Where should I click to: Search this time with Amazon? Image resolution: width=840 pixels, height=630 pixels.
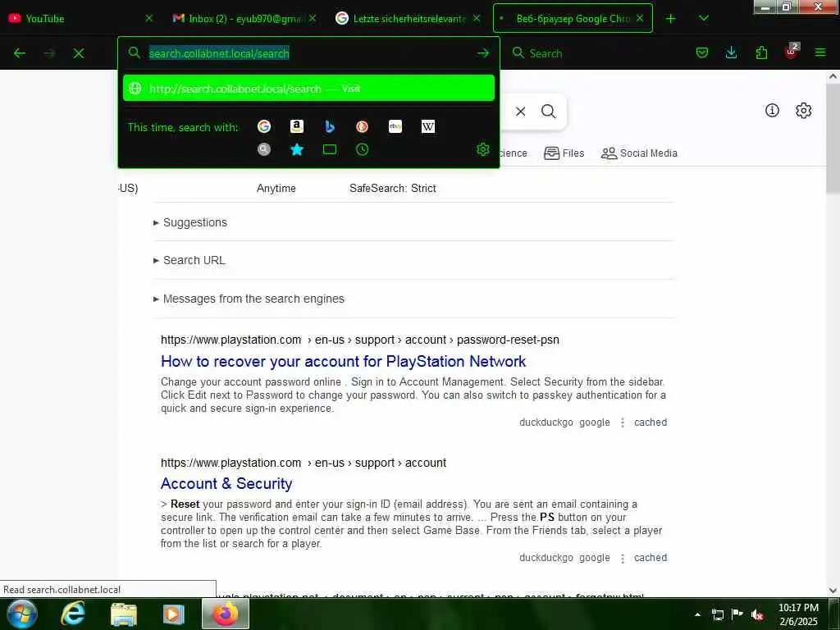pyautogui.click(x=297, y=126)
